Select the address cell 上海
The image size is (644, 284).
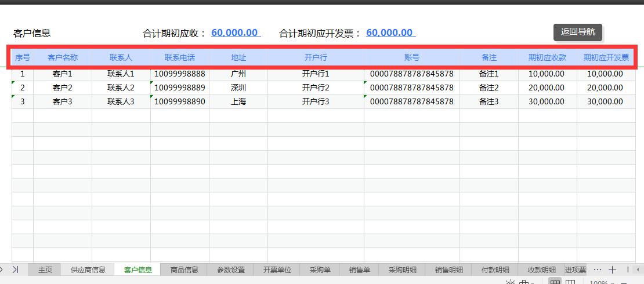[238, 102]
